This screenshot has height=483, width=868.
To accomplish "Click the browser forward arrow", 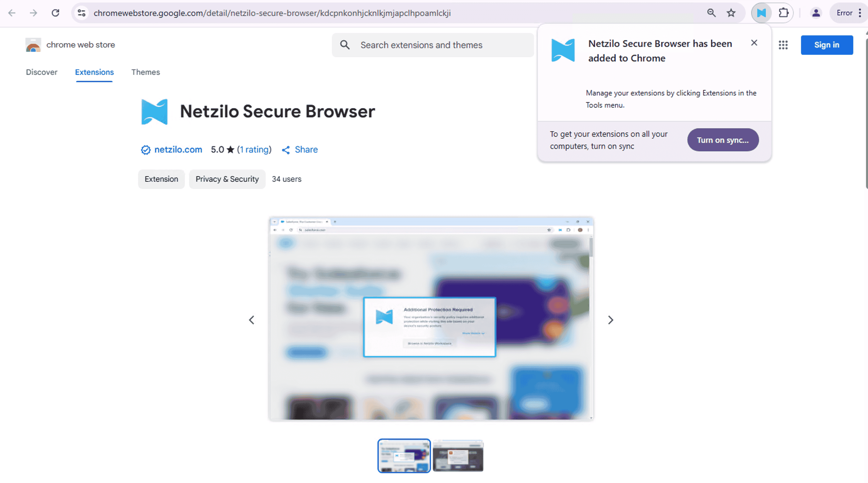I will 33,13.
